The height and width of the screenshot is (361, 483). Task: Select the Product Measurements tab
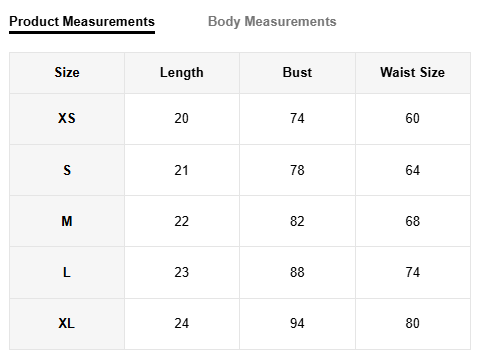(82, 22)
